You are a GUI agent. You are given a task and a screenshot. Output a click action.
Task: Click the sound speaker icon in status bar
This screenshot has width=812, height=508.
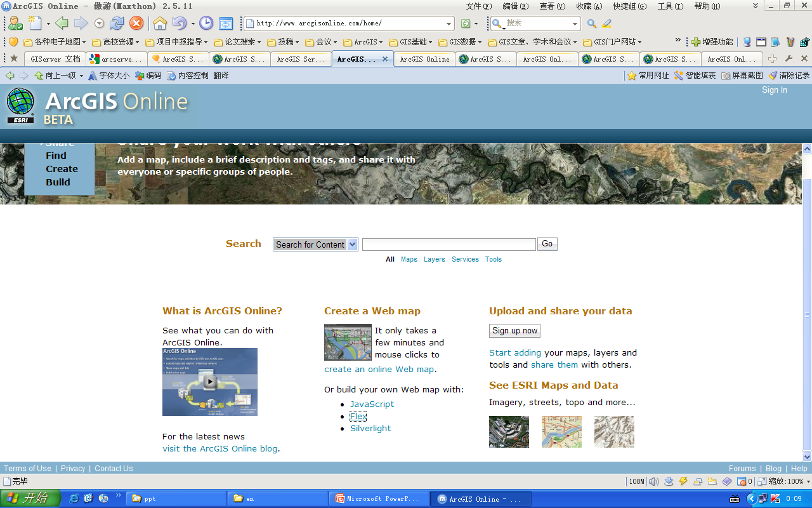tap(653, 481)
